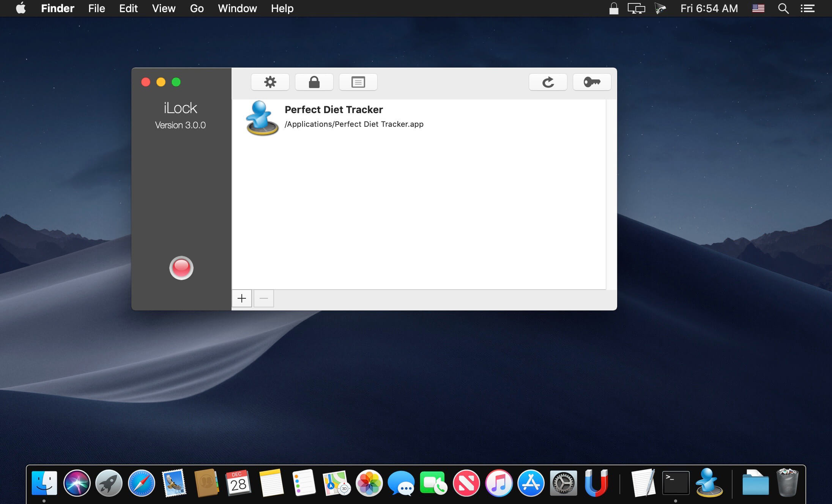Open the log list toolbar button
Viewport: 832px width, 504px height.
(x=358, y=82)
